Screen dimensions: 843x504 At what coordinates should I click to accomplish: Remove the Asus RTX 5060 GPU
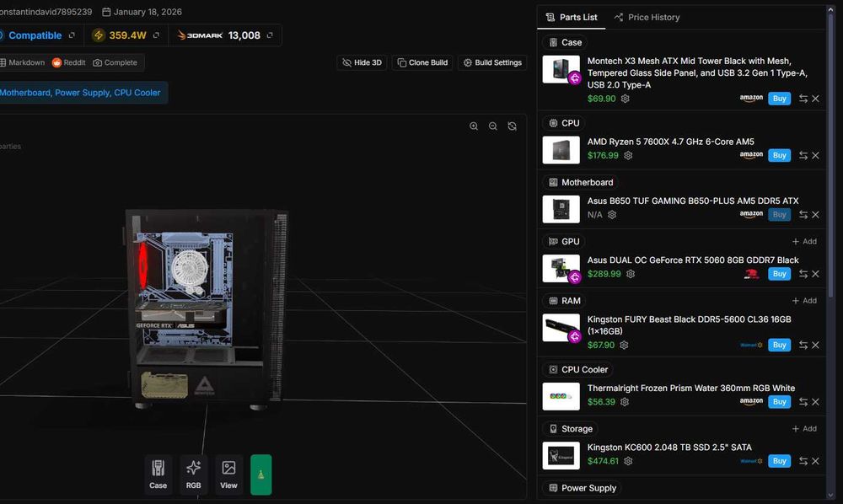pyautogui.click(x=815, y=274)
